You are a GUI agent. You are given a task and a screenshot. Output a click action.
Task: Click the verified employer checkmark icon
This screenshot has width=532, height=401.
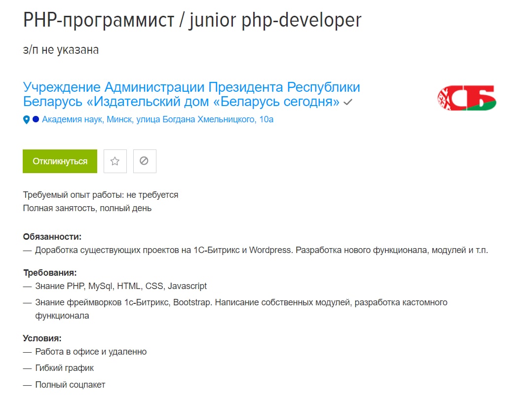pos(348,102)
